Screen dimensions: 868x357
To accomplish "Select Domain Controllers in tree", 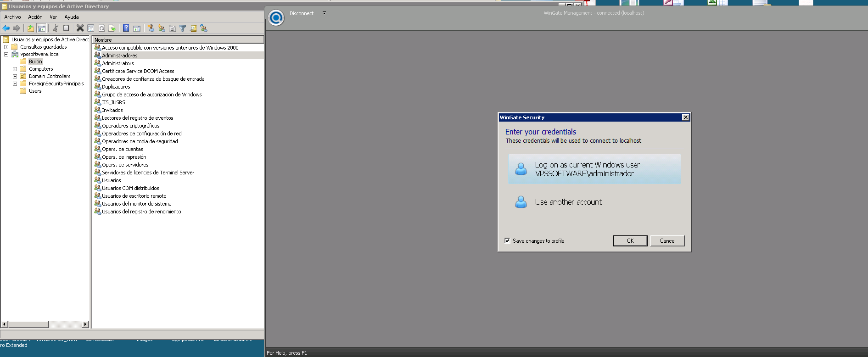I will click(x=50, y=76).
